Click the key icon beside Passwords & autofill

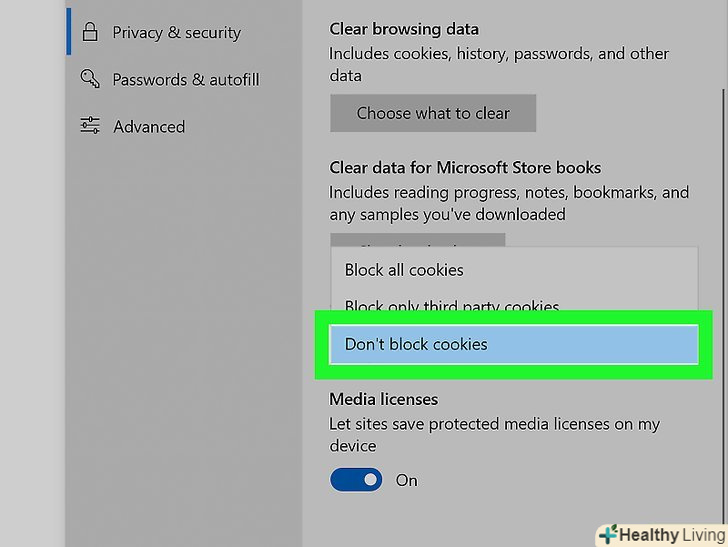click(90, 79)
